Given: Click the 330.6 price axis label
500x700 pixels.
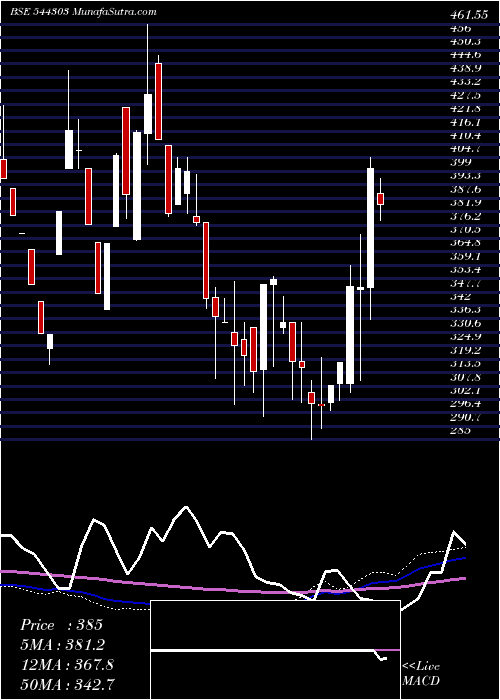Looking at the screenshot, I should tap(466, 323).
